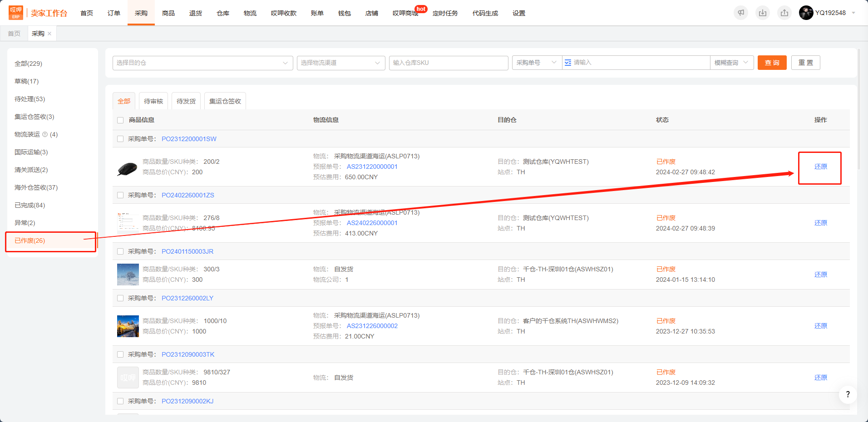Open the 物流 top menu
Screen dimensions: 868x422
(250, 13)
